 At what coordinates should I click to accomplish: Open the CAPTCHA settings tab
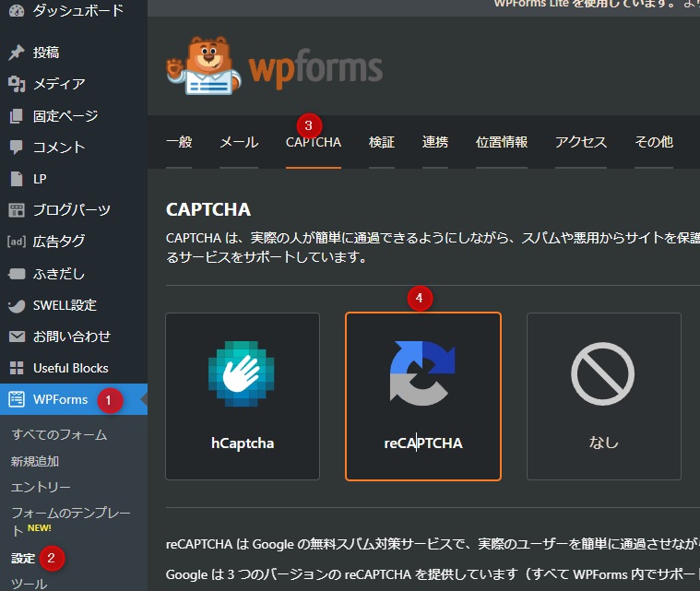click(x=314, y=142)
